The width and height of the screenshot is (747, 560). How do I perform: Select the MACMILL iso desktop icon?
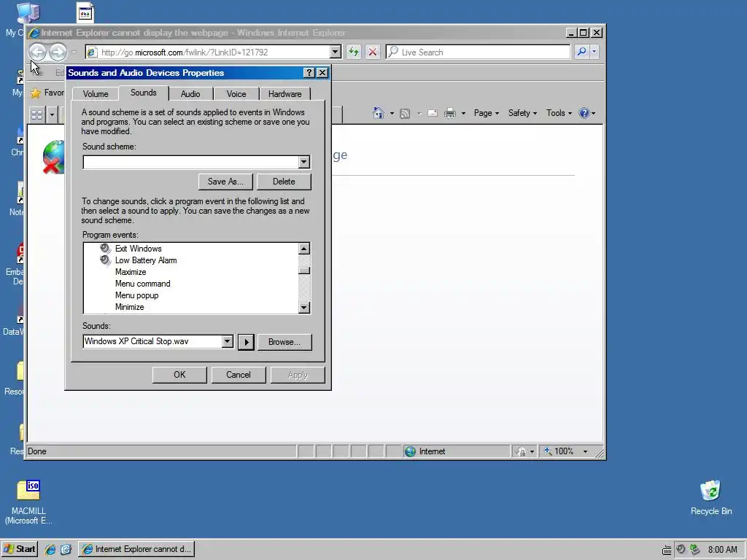28,491
